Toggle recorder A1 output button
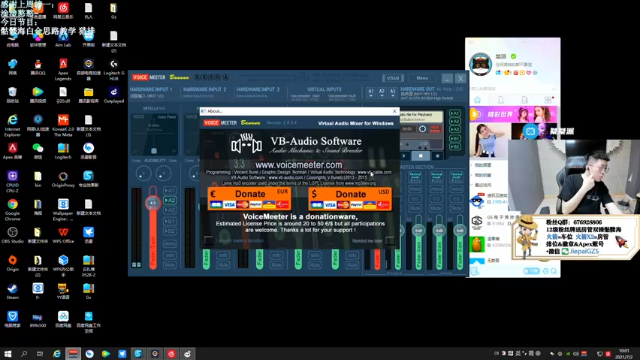 [455, 113]
